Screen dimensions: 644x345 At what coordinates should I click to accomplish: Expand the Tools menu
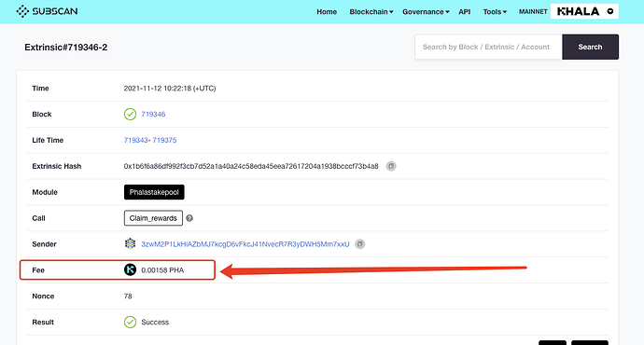point(495,12)
